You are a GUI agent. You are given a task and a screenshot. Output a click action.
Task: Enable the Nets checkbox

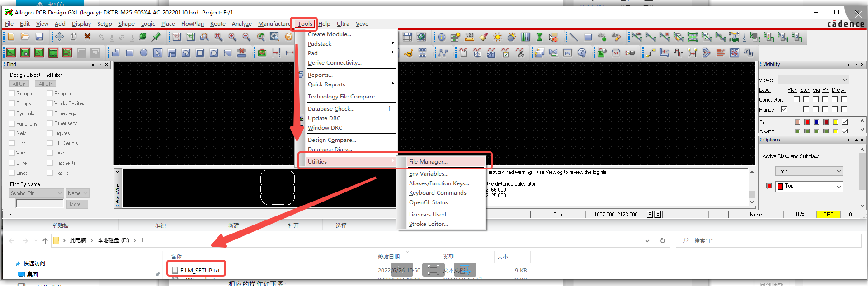(12, 133)
